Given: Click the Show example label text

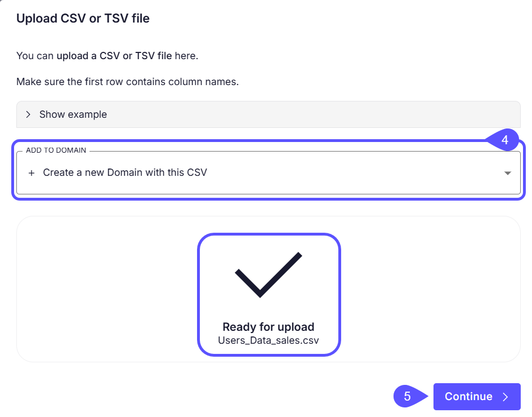Looking at the screenshot, I should tap(73, 114).
